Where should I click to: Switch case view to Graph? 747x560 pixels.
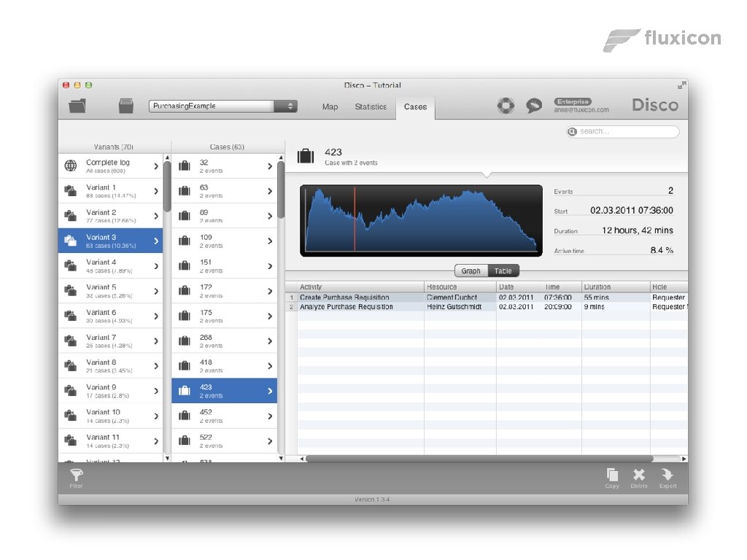pyautogui.click(x=471, y=271)
